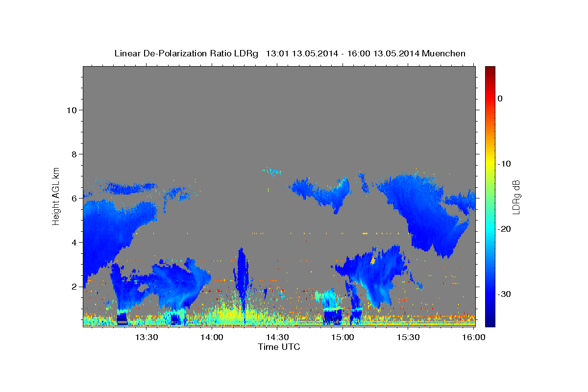
Task: Click the 14:00 time tick label
Action: [212, 338]
